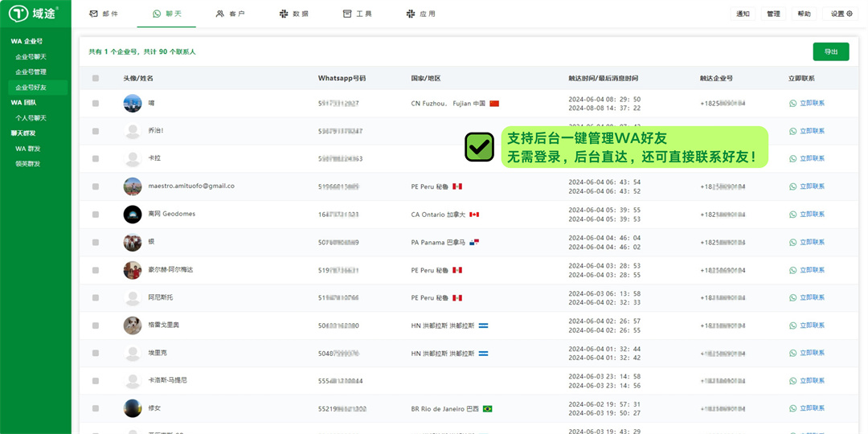Click 立即联系 link for 豪尔赫·阿尔梅达
The height and width of the screenshot is (434, 868).
[807, 270]
